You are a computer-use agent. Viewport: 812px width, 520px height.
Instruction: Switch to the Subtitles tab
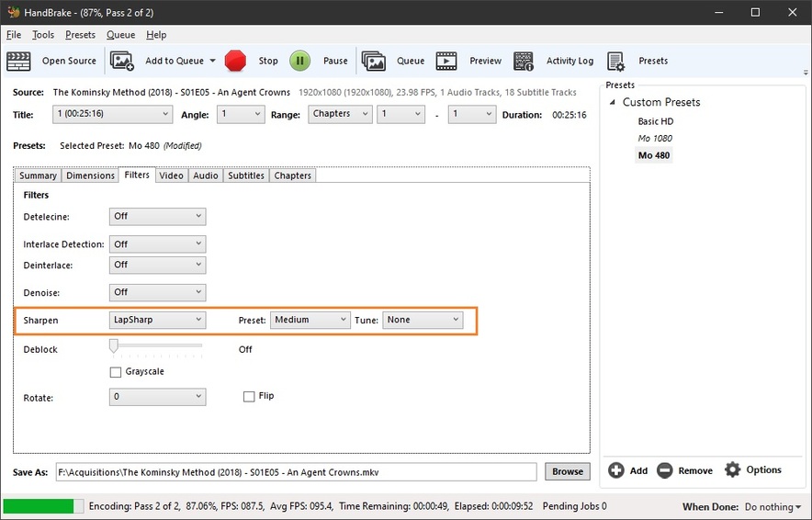[x=246, y=175]
